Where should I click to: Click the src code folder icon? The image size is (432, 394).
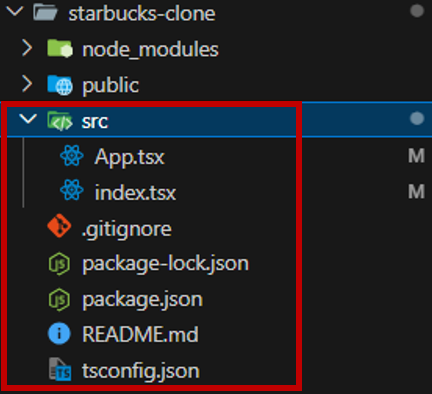pos(60,121)
